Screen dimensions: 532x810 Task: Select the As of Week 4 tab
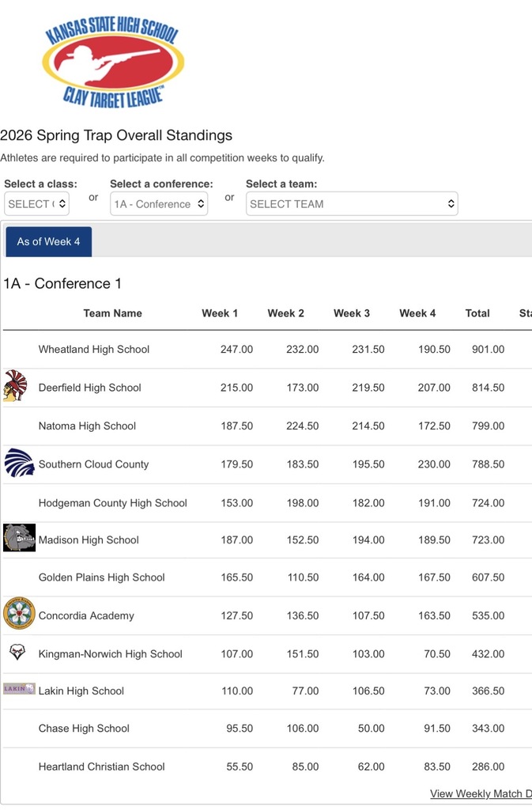(x=48, y=242)
